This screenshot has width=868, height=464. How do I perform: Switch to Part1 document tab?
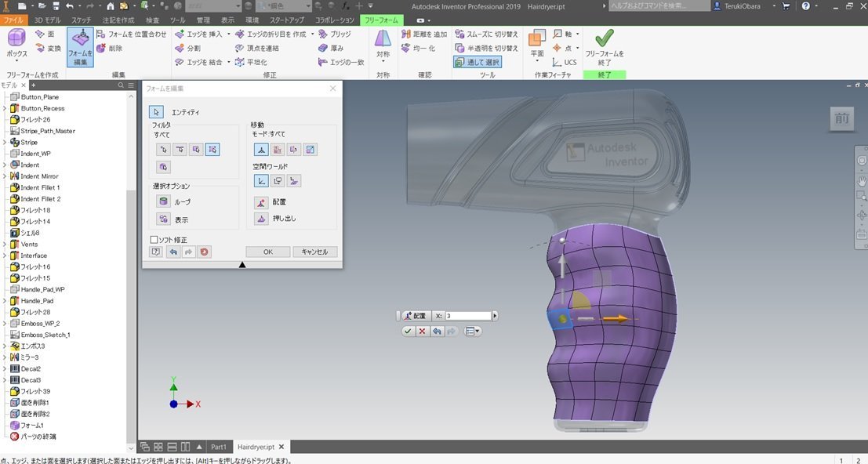219,447
